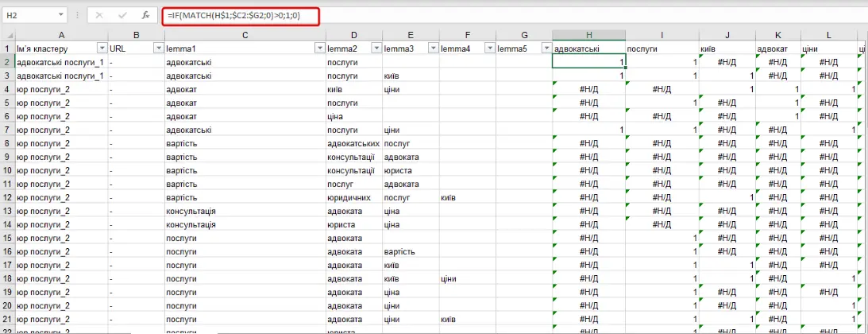
Task: Click cell H1 with адвокатські header
Action: click(x=589, y=49)
